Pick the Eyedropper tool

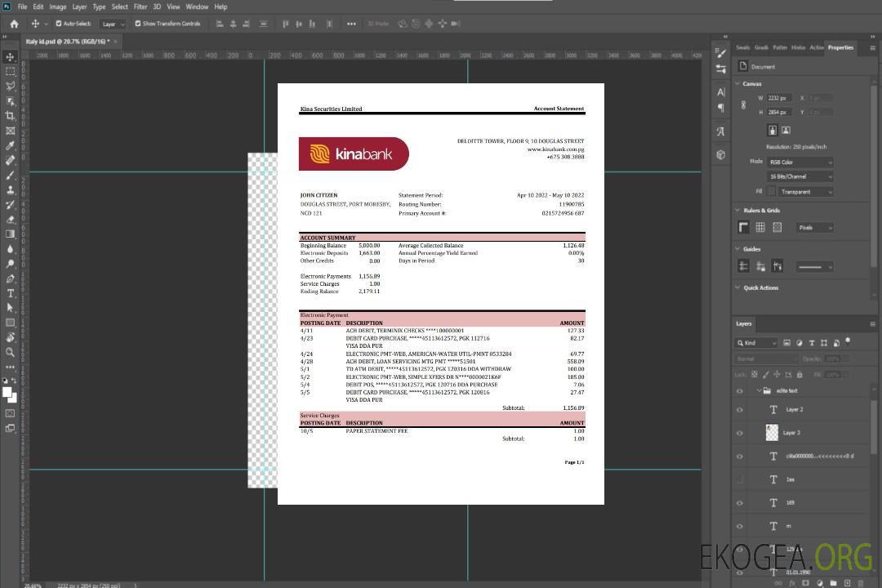pos(11,145)
